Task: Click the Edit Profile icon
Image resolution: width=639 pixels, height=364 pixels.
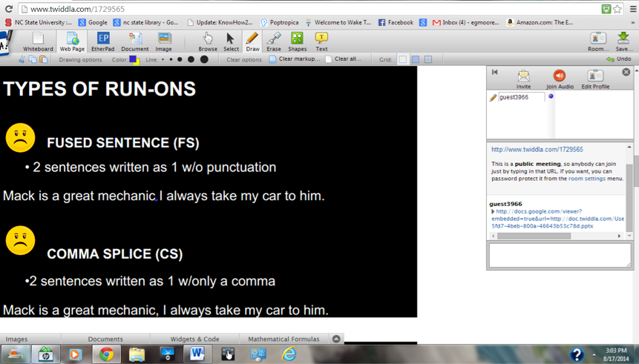Action: [x=595, y=79]
